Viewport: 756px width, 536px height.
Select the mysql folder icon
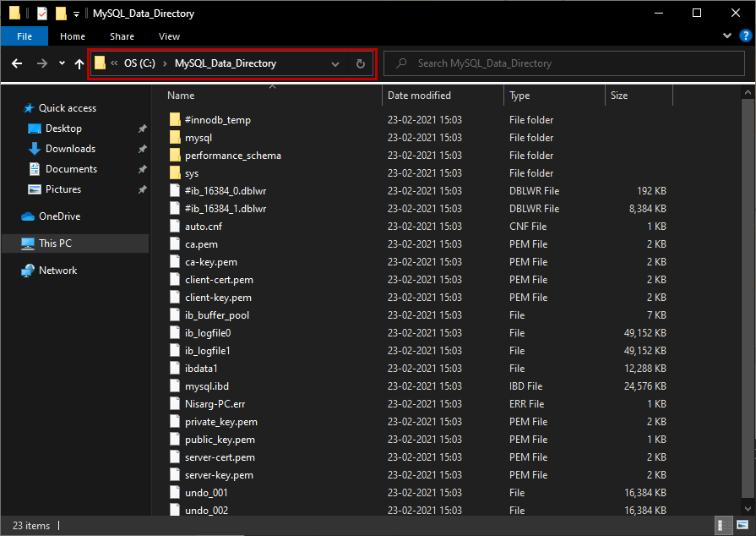click(175, 138)
